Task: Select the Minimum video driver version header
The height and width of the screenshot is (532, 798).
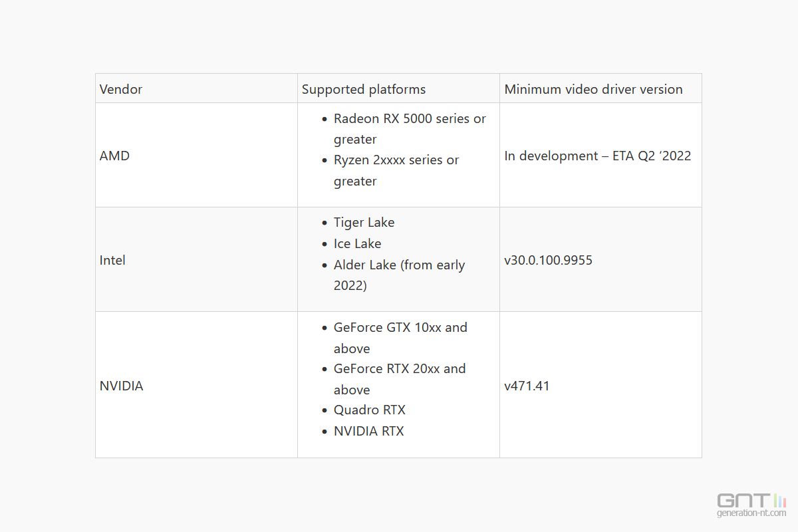Action: tap(594, 88)
